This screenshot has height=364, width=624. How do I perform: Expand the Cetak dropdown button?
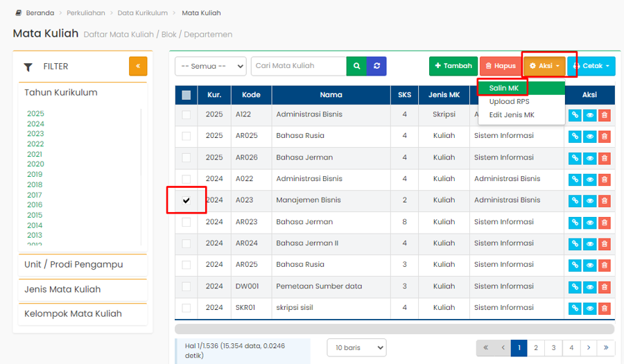pos(591,66)
